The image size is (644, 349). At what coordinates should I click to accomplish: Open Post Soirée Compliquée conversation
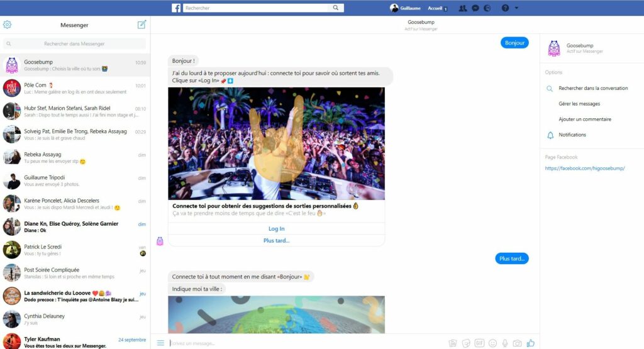[75, 273]
